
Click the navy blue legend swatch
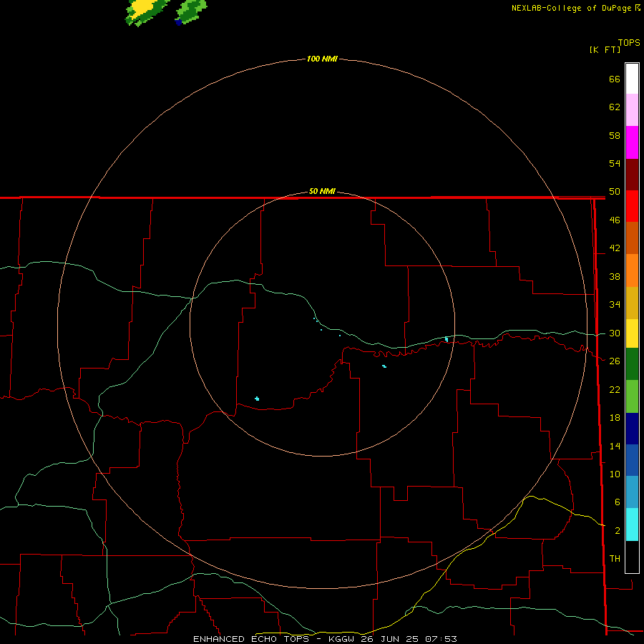(632, 429)
